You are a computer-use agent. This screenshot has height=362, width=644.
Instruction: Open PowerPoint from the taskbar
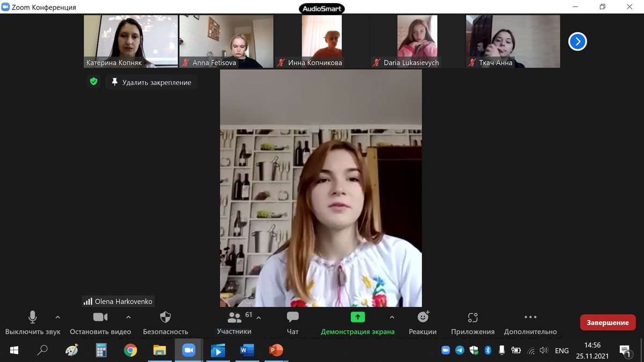tap(276, 351)
